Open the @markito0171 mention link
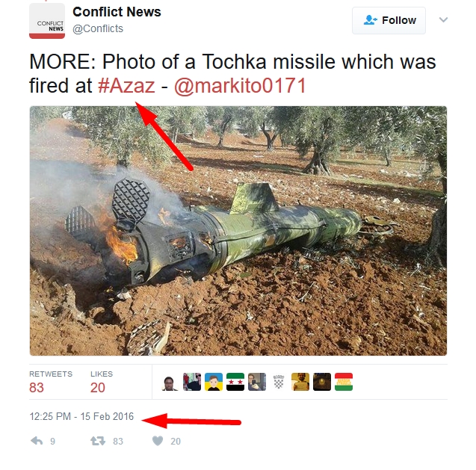Viewport: 476px width, 470px height. pos(240,86)
